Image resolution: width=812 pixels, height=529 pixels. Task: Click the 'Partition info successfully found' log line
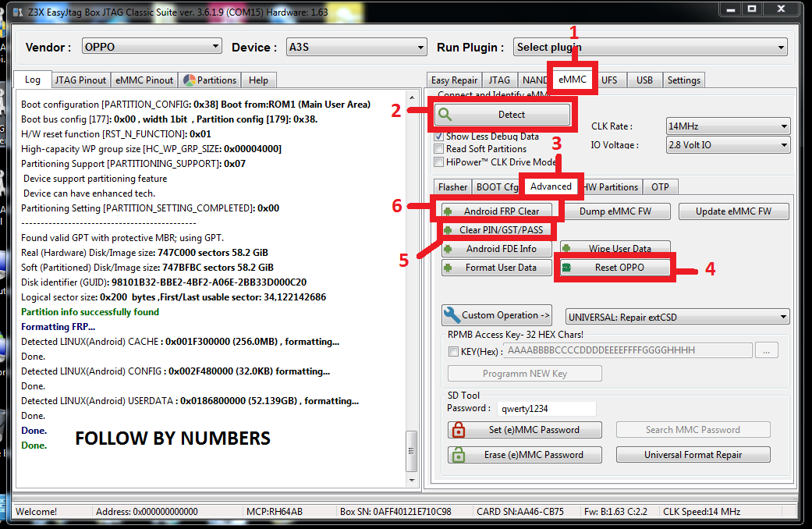(90, 312)
